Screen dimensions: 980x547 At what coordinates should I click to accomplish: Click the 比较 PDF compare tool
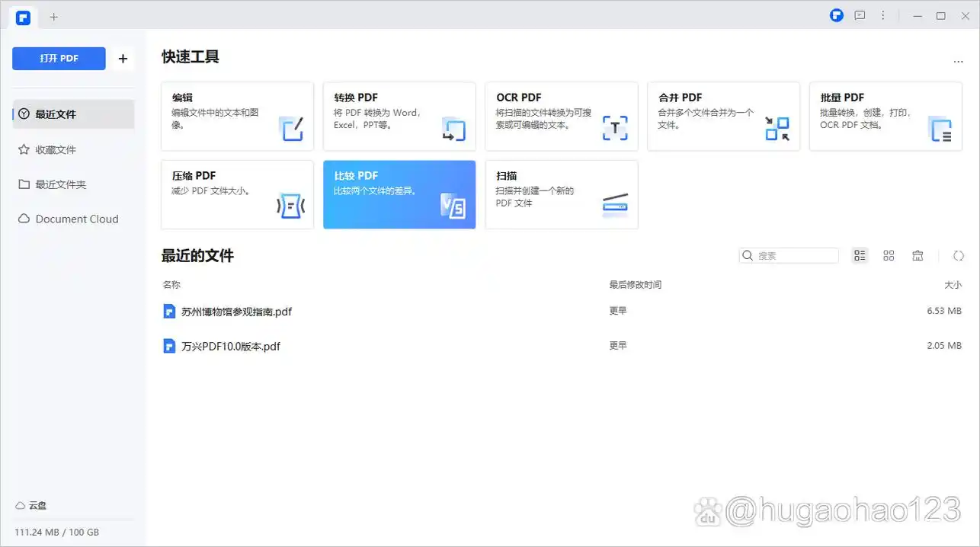pyautogui.click(x=399, y=194)
